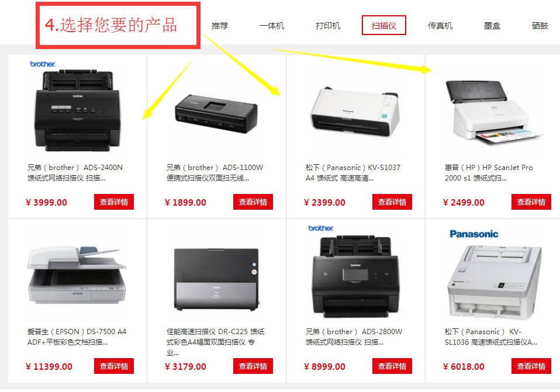
Task: View details of the ¥6018.00 Panasonic scanner
Action: pos(531,366)
